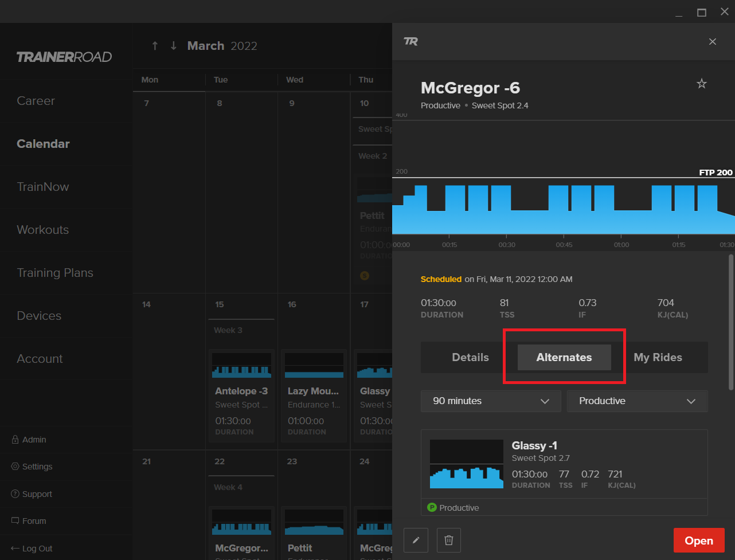Screen dimensions: 735x560
Task: Favorite the McGregor -6 workout with star icon
Action: pyautogui.click(x=701, y=84)
